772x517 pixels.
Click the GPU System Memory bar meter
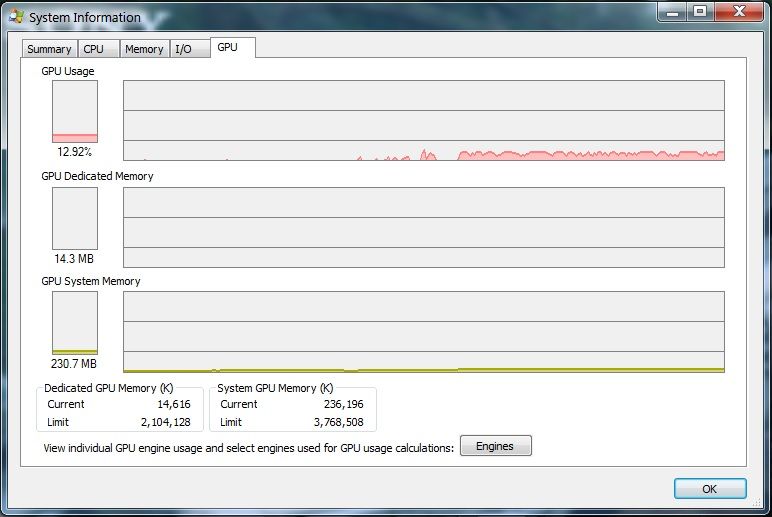[75, 323]
